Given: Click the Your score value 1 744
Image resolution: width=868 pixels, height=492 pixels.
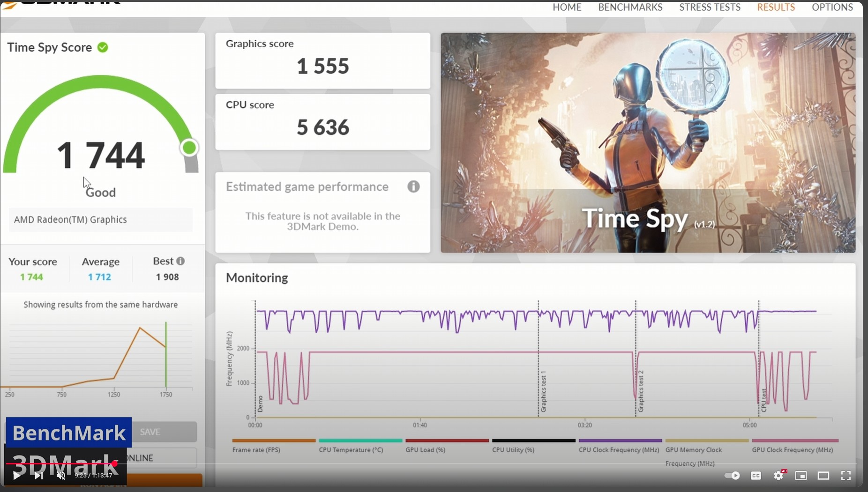Looking at the screenshot, I should (31, 277).
